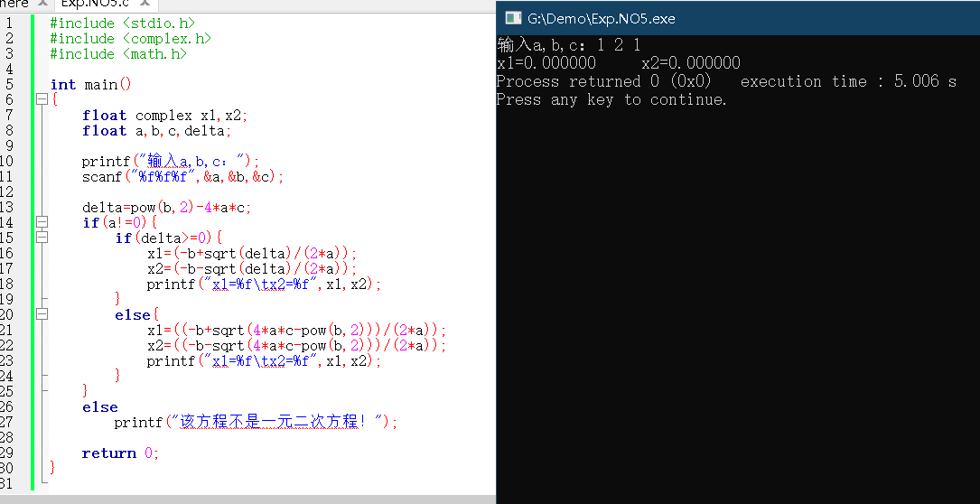Click the scanf("%f%f%f") statement
Image resolution: width=980 pixels, height=504 pixels.
(183, 176)
